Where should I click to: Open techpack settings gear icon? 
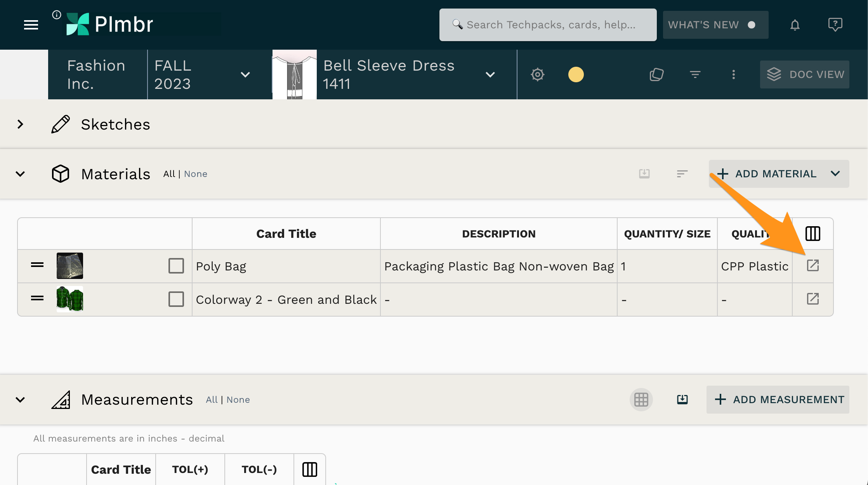[537, 74]
